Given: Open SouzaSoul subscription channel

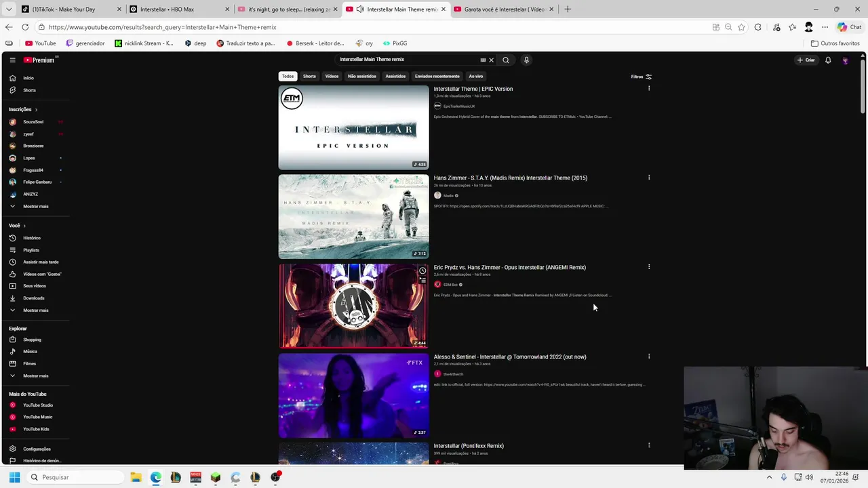Looking at the screenshot, I should point(35,122).
